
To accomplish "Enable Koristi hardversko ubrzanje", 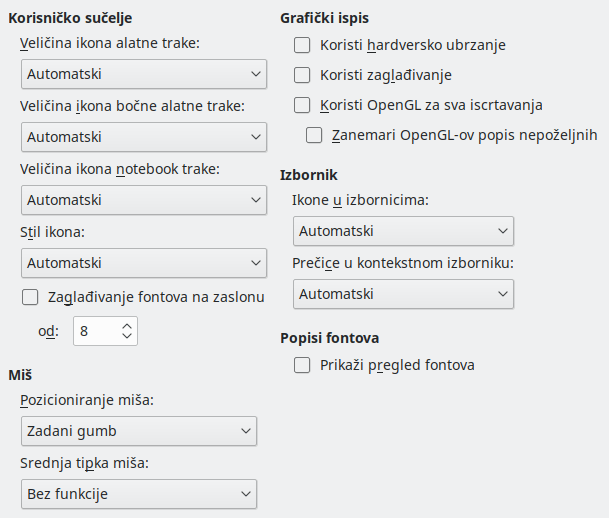I will tap(302, 45).
